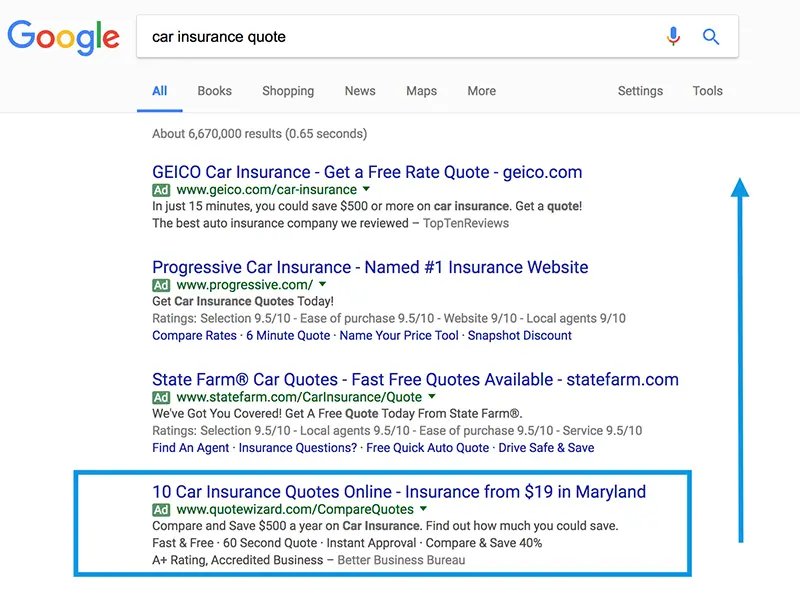Click 'In just 15 minutes' GEICO description
The image size is (800, 590).
click(367, 206)
